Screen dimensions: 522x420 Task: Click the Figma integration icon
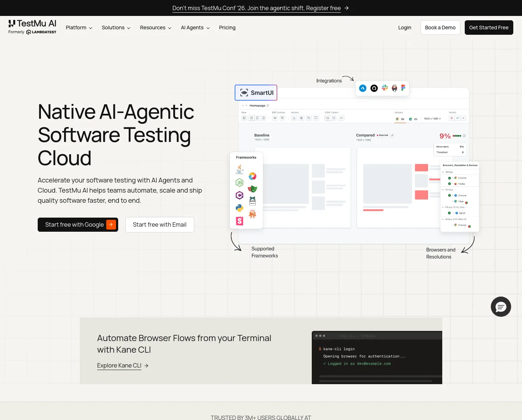pyautogui.click(x=403, y=88)
